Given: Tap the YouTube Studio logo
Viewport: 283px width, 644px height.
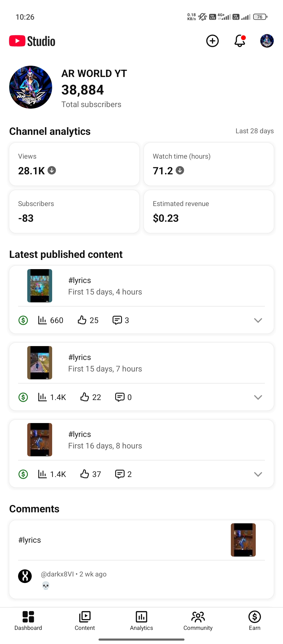Looking at the screenshot, I should (32, 41).
